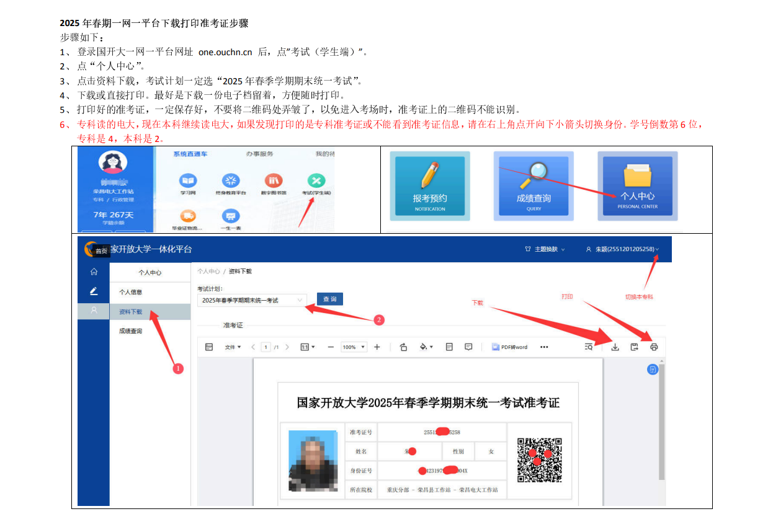This screenshot has height=532, width=768.
Task: Open the 终身教育平台 icon
Action: pyautogui.click(x=231, y=180)
